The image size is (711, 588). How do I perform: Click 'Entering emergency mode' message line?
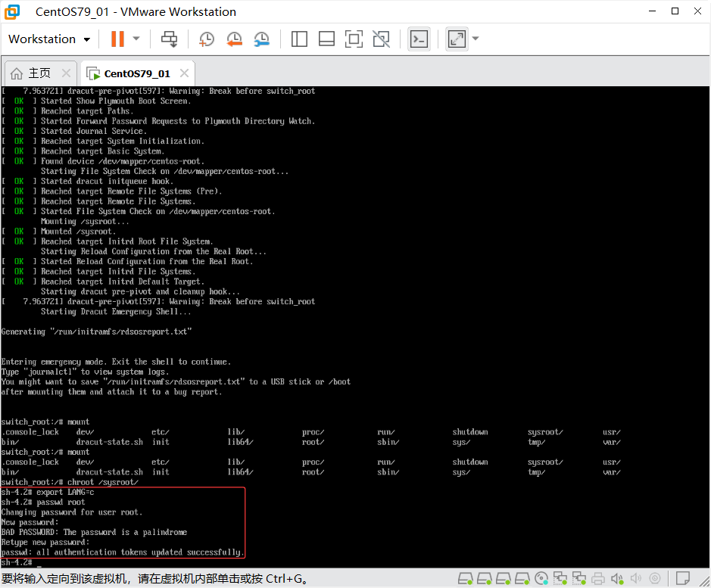pos(116,362)
